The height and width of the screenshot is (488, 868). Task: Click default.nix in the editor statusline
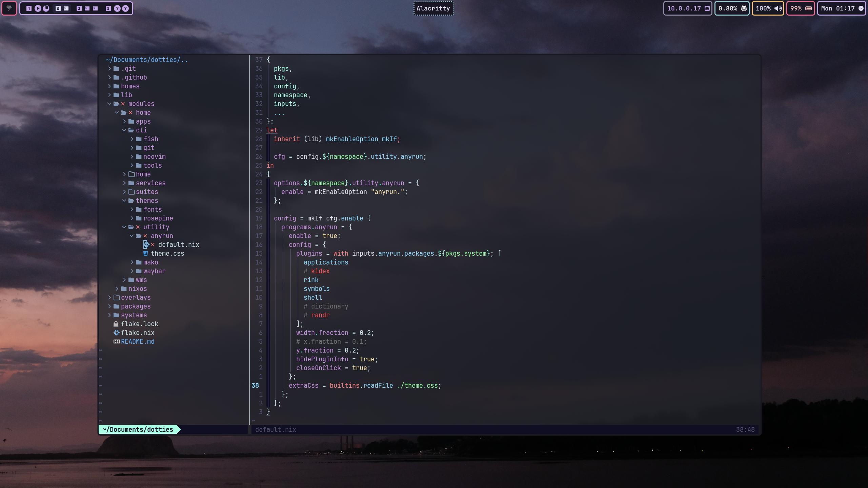pyautogui.click(x=276, y=429)
